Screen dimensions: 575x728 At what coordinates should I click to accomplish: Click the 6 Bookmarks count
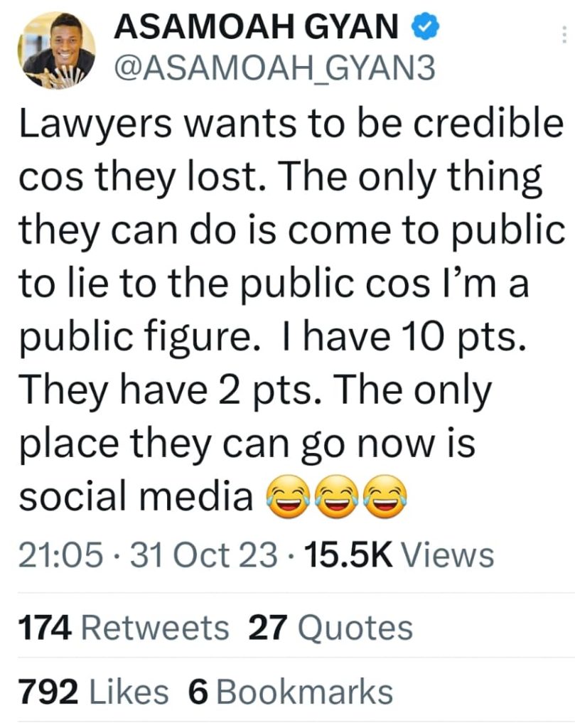291,692
